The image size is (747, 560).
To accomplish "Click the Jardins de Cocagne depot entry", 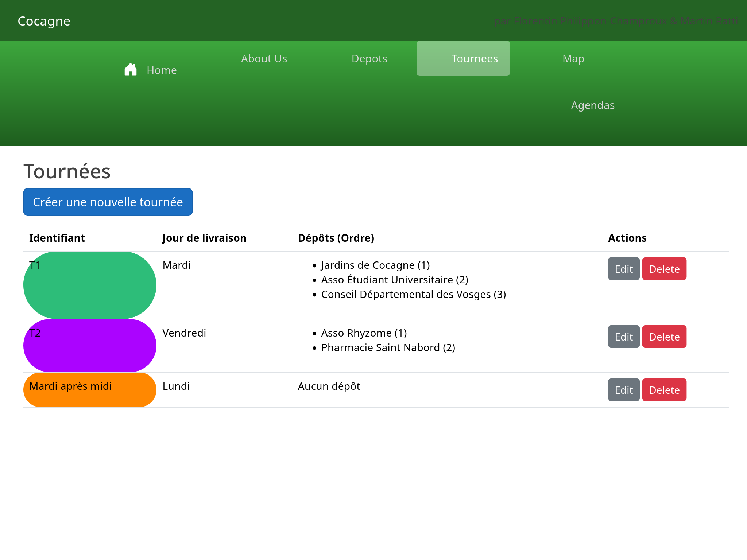I will tap(375, 265).
